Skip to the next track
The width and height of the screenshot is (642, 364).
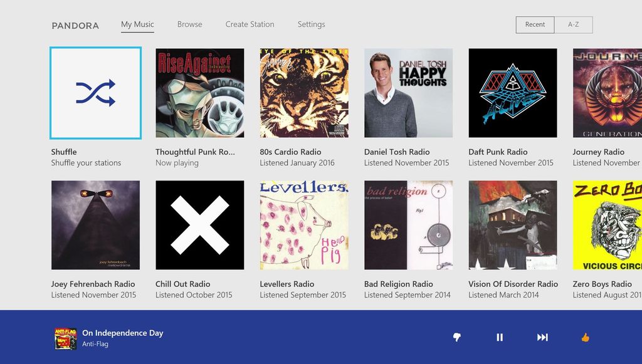click(x=542, y=337)
